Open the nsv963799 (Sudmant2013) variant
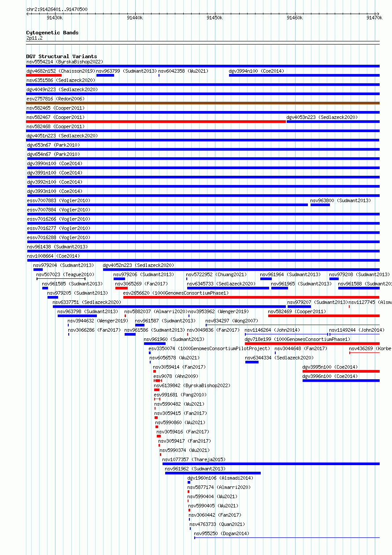The image size is (392, 555). (126, 71)
